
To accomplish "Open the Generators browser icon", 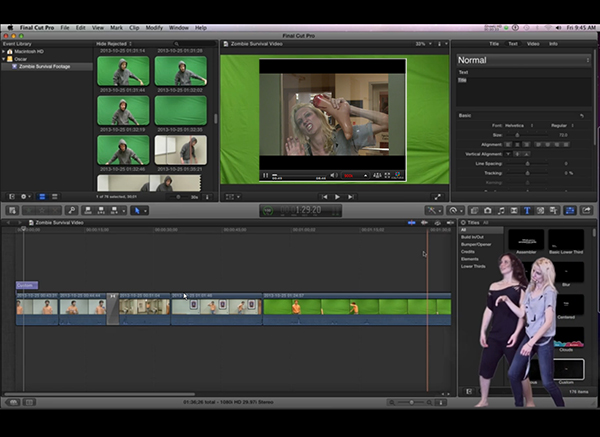I will (x=540, y=210).
